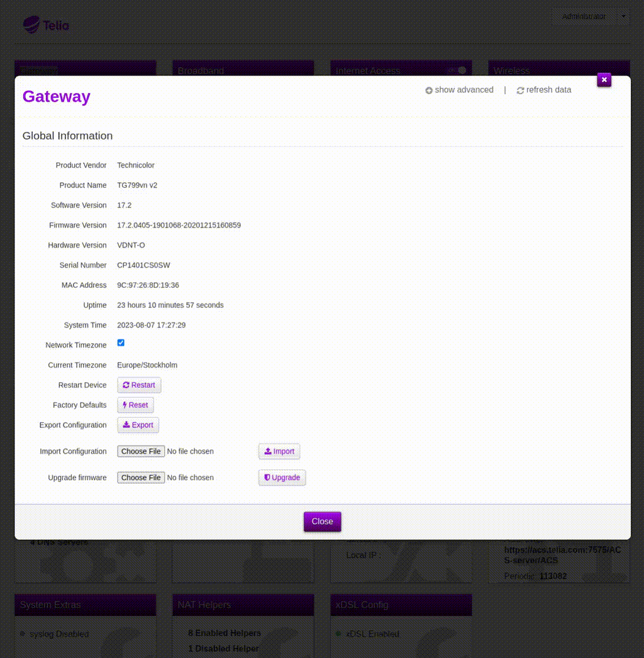The width and height of the screenshot is (644, 658).
Task: Click the Upgrade firmware button
Action: [x=282, y=478]
